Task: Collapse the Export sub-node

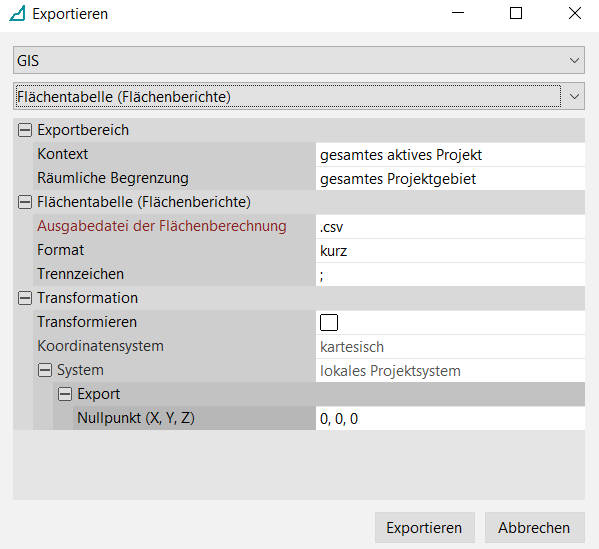Action: pyautogui.click(x=65, y=394)
